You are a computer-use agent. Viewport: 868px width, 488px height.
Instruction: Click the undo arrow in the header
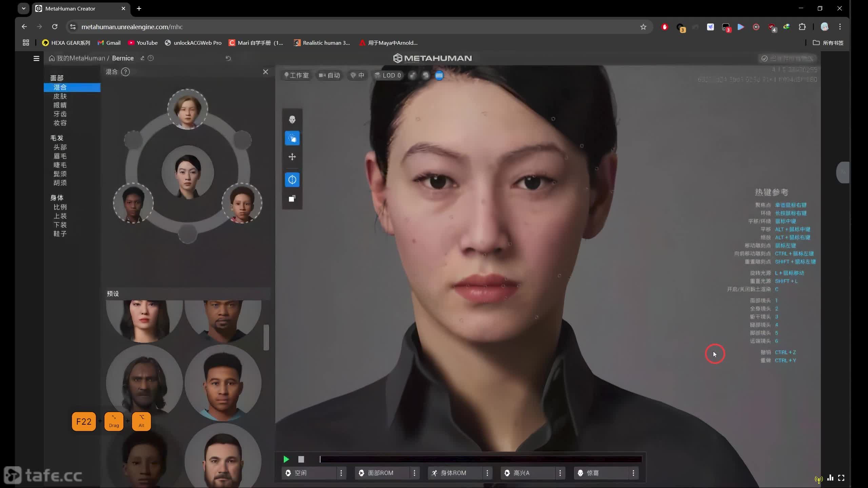click(x=228, y=58)
